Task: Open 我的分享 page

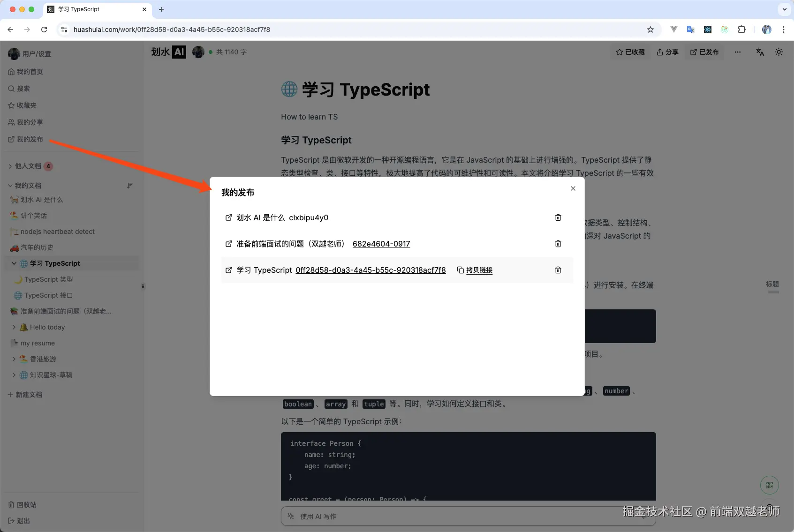Action: (30, 122)
